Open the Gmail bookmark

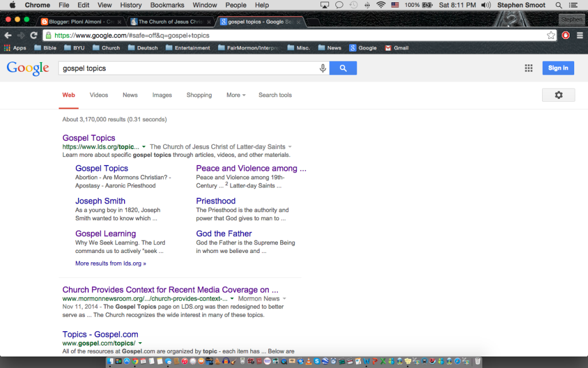click(x=397, y=48)
